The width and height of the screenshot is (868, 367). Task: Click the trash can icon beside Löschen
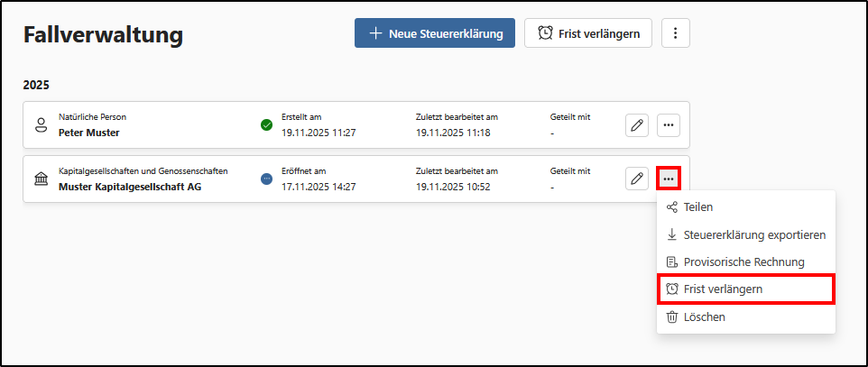(x=671, y=317)
